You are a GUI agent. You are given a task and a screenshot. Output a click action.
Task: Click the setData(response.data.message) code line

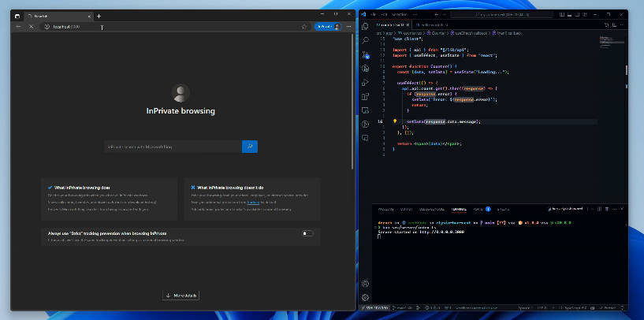tap(444, 121)
